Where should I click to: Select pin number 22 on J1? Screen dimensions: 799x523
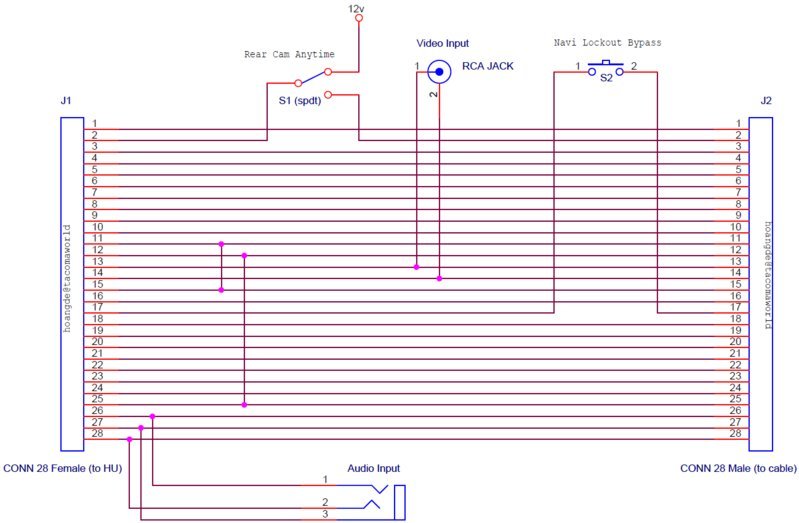click(x=97, y=364)
